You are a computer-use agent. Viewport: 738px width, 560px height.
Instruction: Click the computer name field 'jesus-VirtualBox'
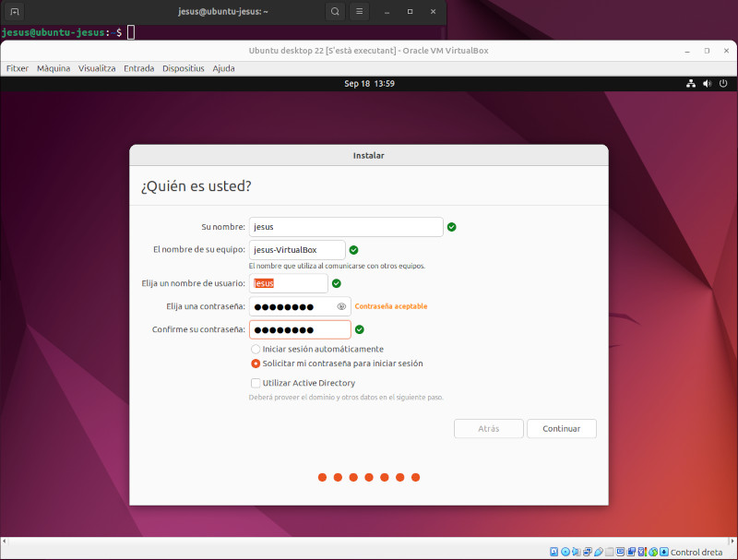click(297, 250)
